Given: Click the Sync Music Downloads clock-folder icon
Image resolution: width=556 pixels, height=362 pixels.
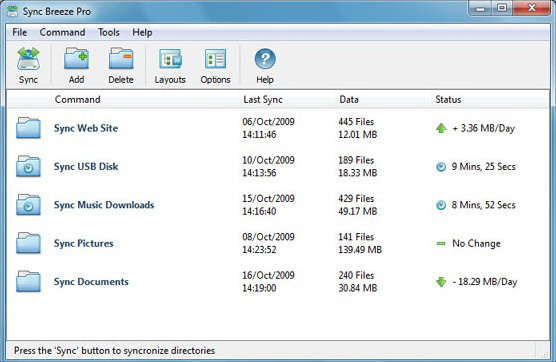Looking at the screenshot, I should pyautogui.click(x=28, y=205).
